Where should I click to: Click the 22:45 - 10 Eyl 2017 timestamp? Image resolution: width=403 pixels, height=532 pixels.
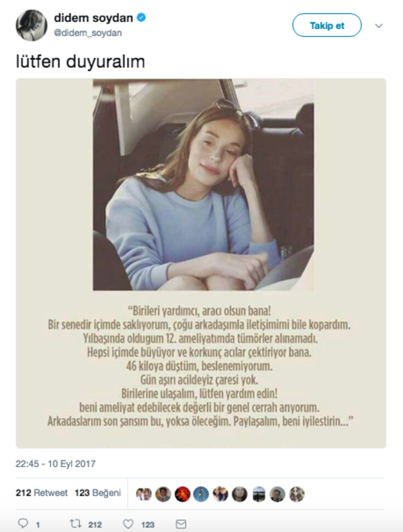(x=55, y=464)
